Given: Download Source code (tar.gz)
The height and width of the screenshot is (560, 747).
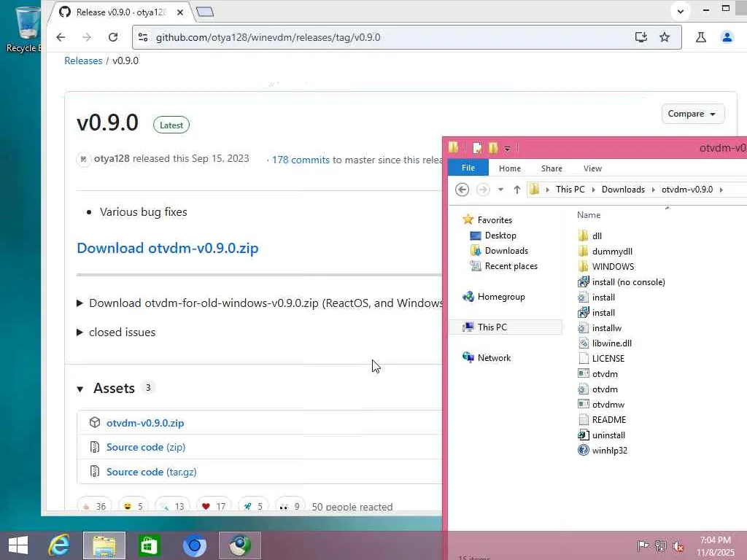Looking at the screenshot, I should [151, 472].
